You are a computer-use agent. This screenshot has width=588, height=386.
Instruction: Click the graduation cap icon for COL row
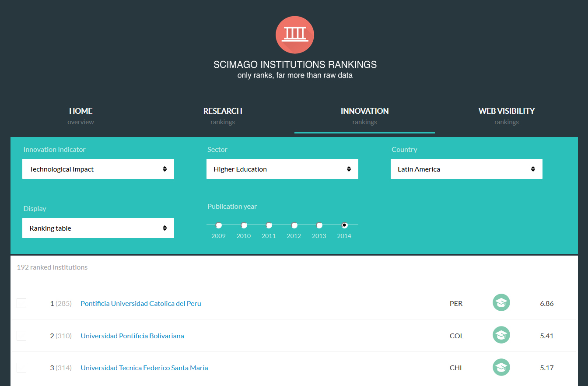[501, 335]
